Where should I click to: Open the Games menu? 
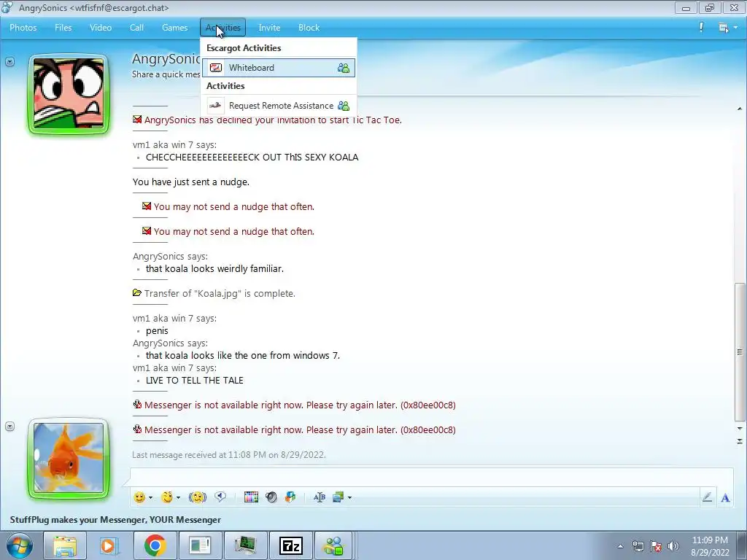[175, 28]
